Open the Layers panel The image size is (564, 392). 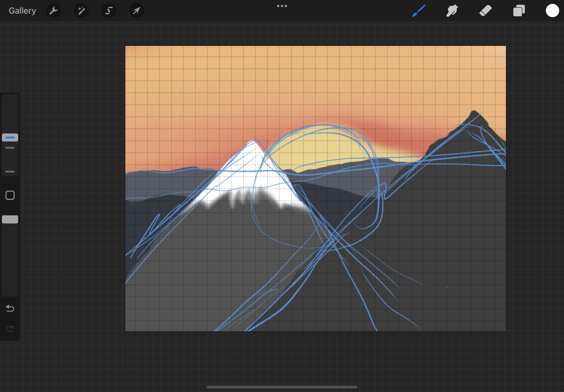(x=519, y=11)
